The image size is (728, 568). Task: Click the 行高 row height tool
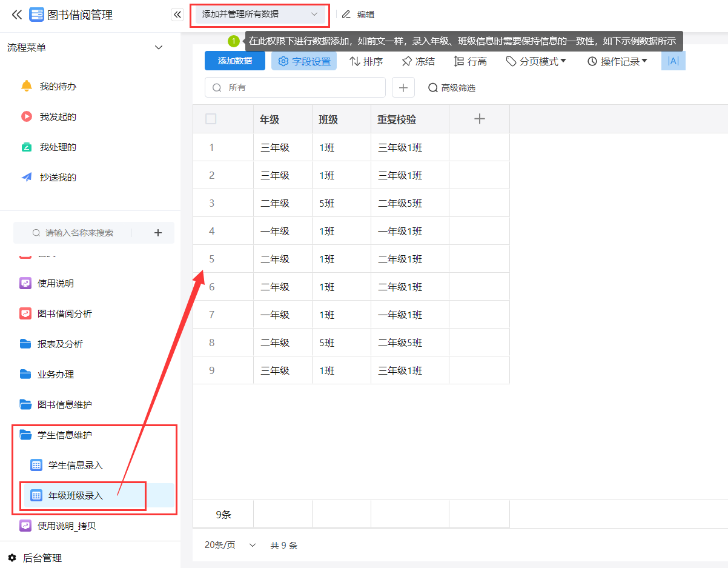[x=470, y=61]
